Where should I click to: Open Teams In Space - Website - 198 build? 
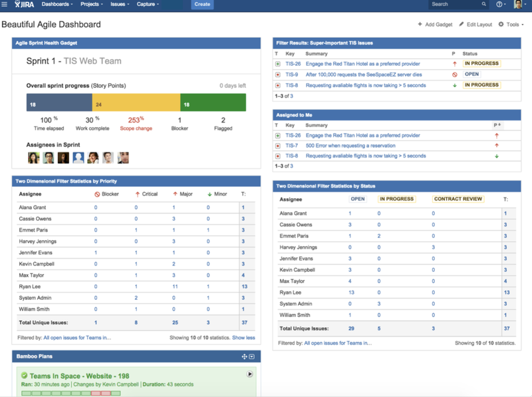79,376
